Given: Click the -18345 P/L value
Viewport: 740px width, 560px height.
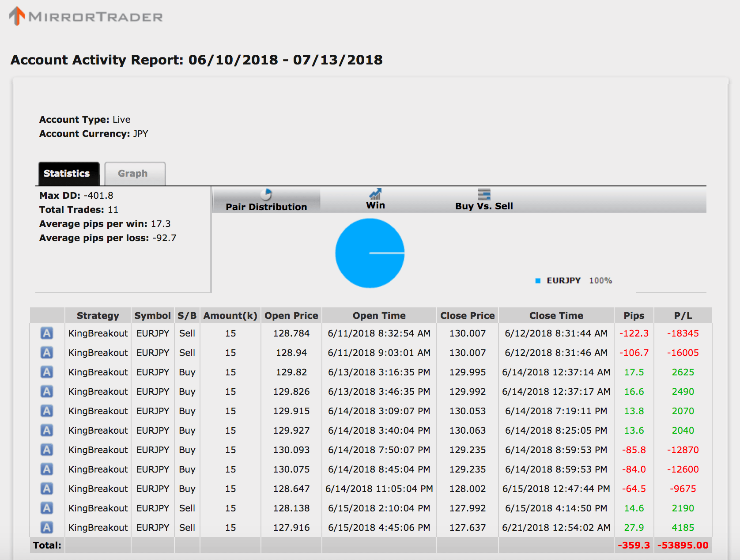Looking at the screenshot, I should (x=683, y=333).
